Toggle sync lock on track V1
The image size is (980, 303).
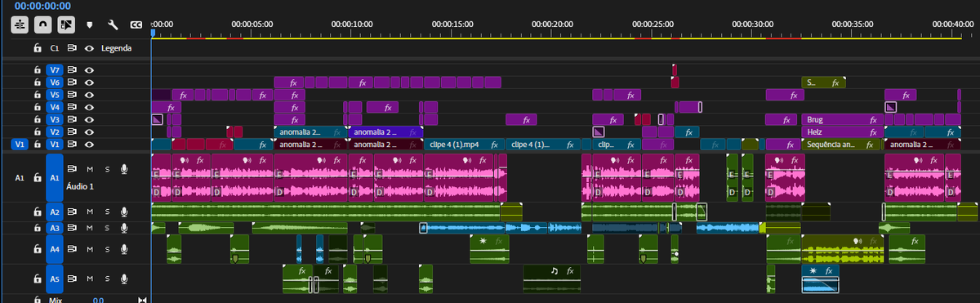[x=72, y=144]
